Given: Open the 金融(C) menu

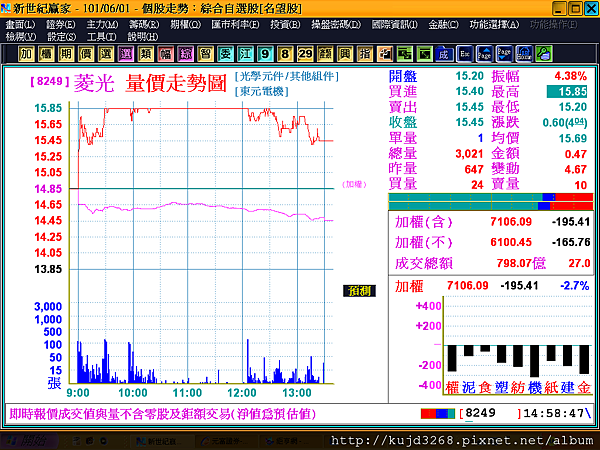Looking at the screenshot, I should point(443,24).
